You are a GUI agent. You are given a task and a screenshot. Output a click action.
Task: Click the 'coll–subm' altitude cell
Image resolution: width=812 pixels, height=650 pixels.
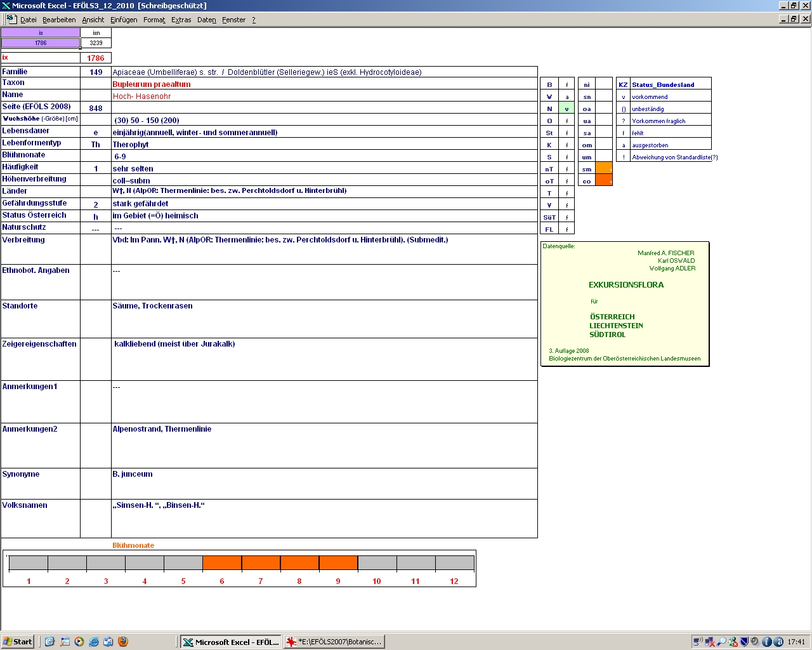pyautogui.click(x=324, y=180)
